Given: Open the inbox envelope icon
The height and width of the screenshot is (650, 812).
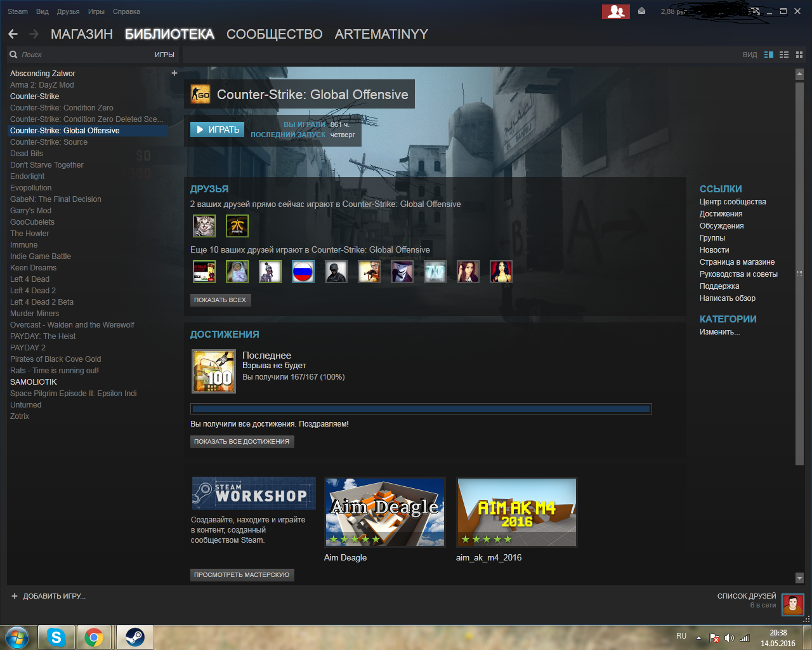Looking at the screenshot, I should 642,11.
